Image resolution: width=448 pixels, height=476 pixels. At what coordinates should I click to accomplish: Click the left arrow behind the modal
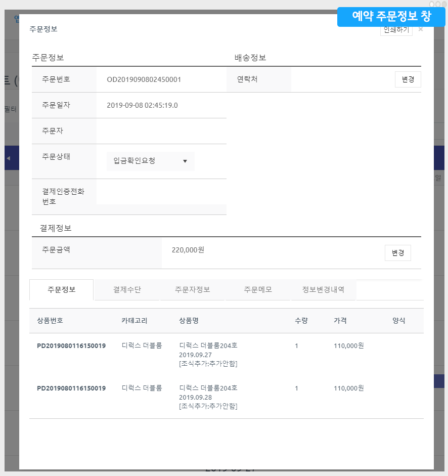(8, 159)
